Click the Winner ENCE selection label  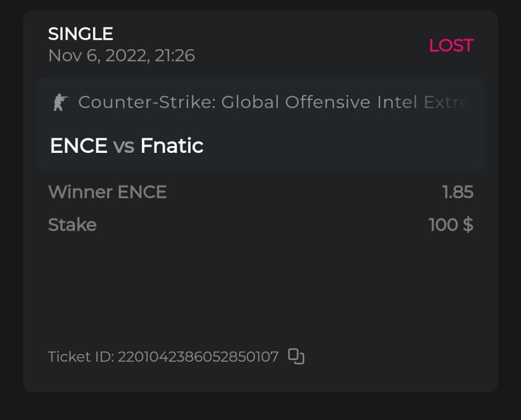[x=107, y=192]
